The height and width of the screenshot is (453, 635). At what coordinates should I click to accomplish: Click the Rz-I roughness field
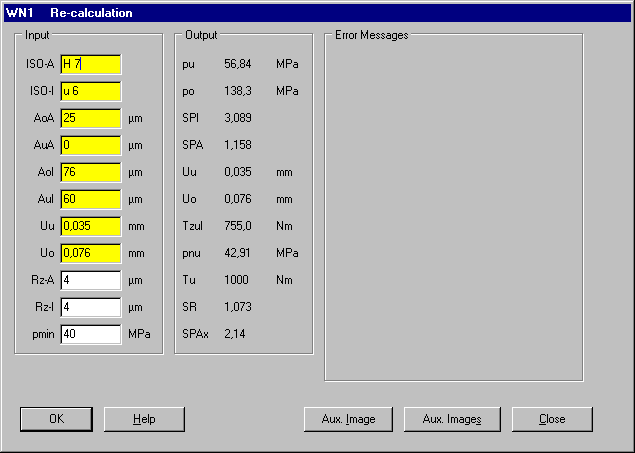click(x=90, y=307)
